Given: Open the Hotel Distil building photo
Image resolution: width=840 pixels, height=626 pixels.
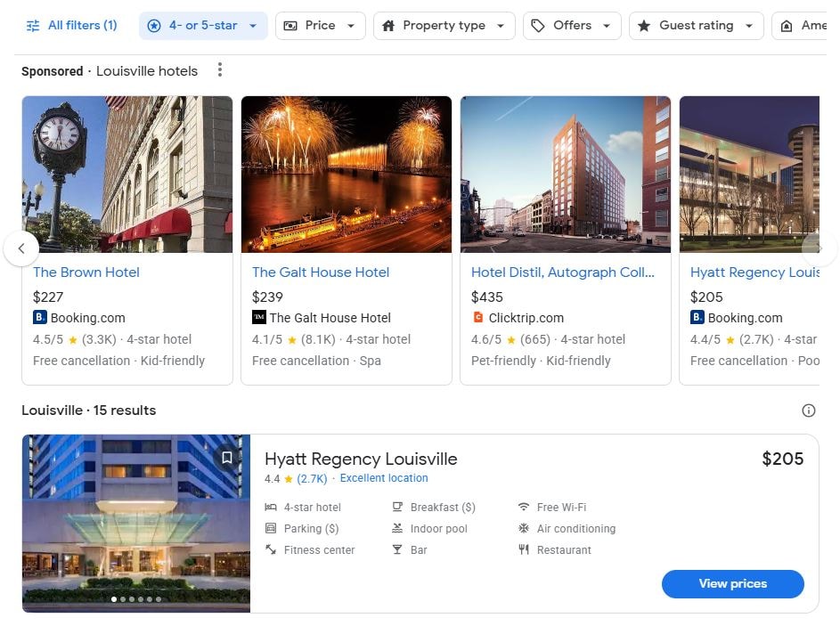Looking at the screenshot, I should pyautogui.click(x=566, y=174).
